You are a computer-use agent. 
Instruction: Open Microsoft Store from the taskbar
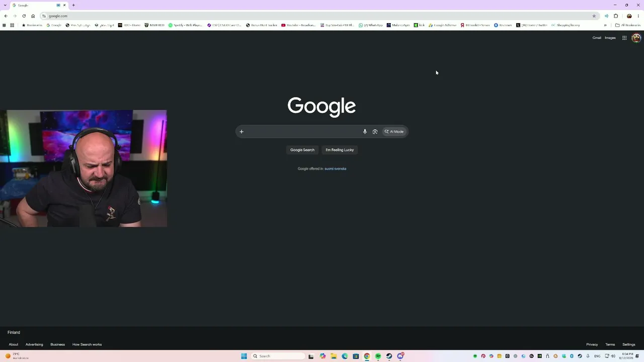(x=356, y=356)
